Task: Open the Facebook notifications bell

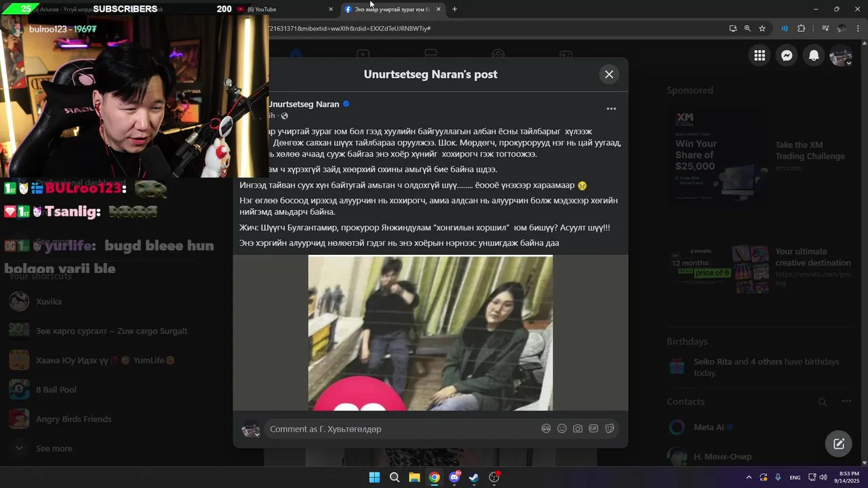Action: coord(814,56)
